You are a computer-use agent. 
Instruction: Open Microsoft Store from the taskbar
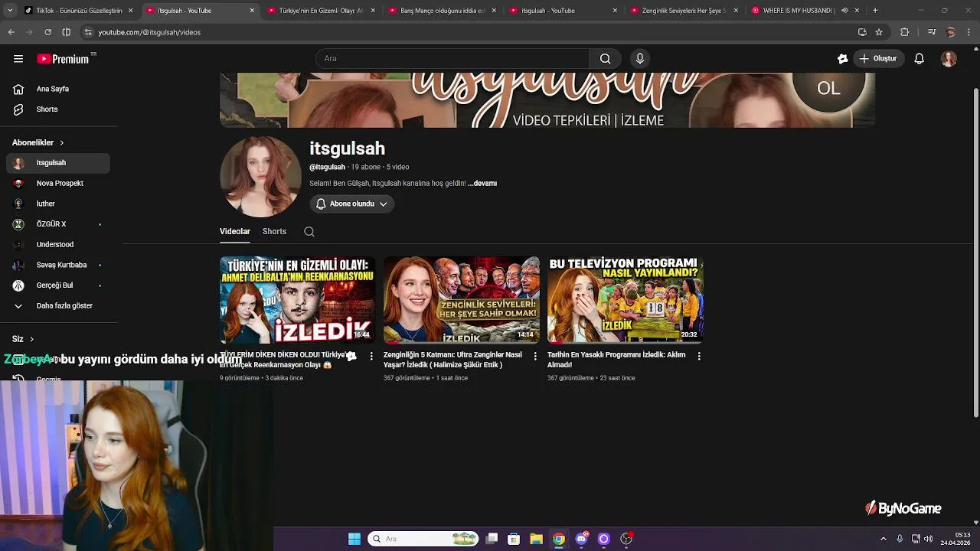pyautogui.click(x=514, y=539)
